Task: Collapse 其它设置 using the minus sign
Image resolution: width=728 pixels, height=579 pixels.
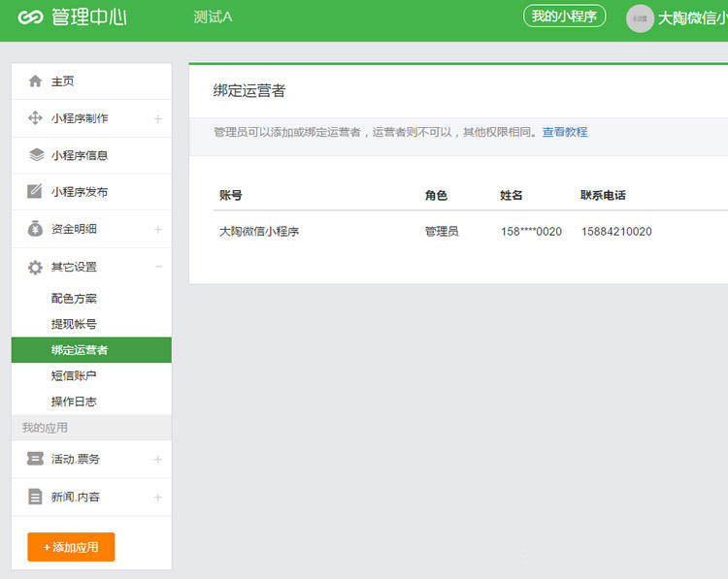Action: (x=158, y=267)
